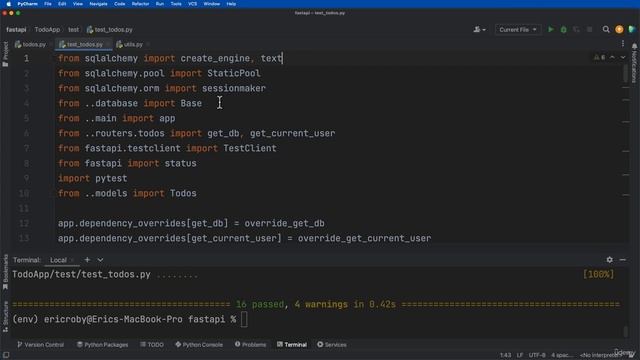Add a new terminal session with plus

(x=87, y=260)
